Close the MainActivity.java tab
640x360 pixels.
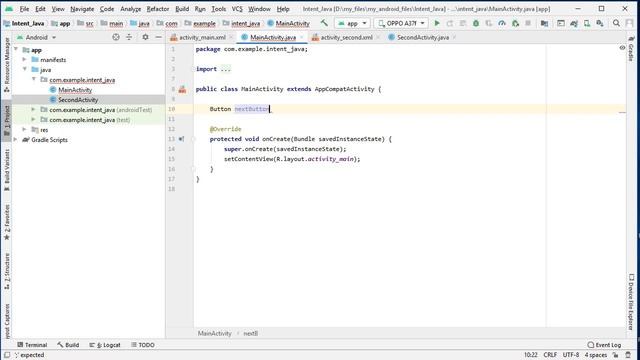(302, 37)
